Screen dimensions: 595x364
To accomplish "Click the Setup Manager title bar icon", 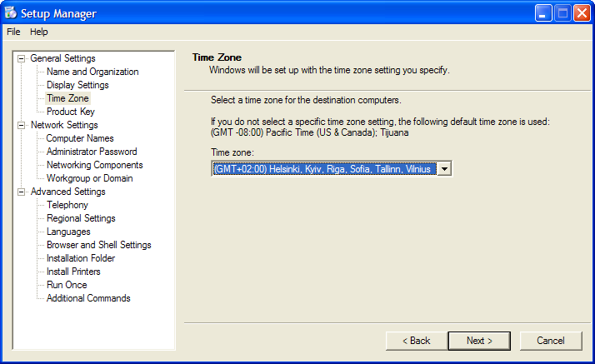I will coord(11,12).
